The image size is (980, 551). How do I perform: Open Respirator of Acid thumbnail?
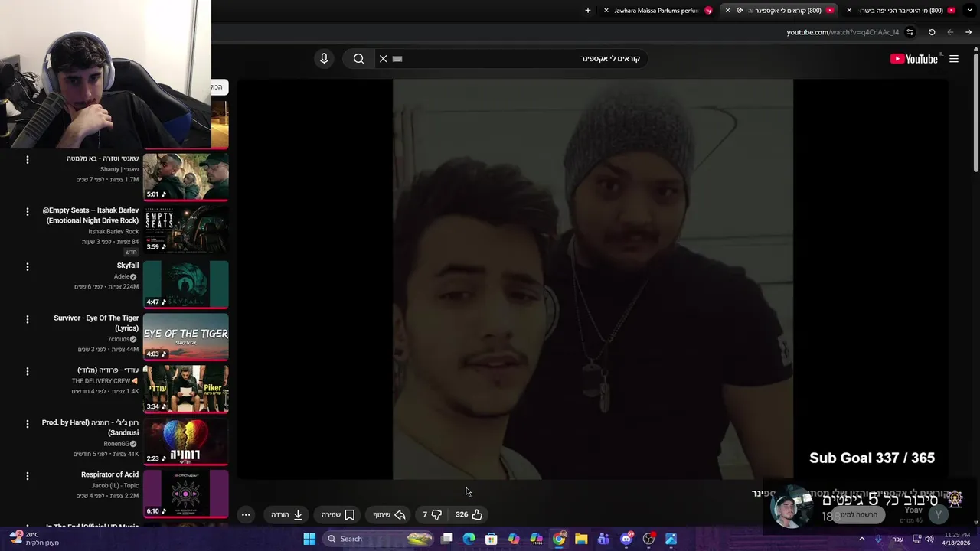coord(185,493)
